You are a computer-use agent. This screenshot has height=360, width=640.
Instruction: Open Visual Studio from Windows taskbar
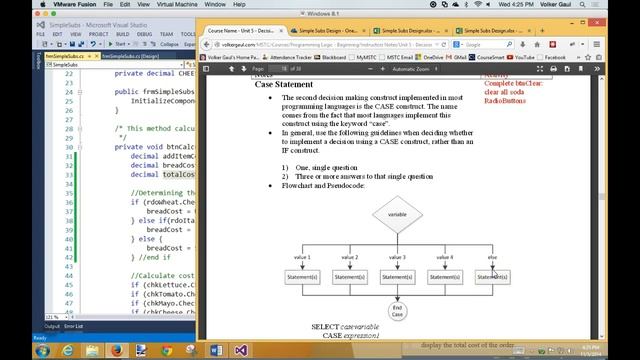click(x=241, y=351)
